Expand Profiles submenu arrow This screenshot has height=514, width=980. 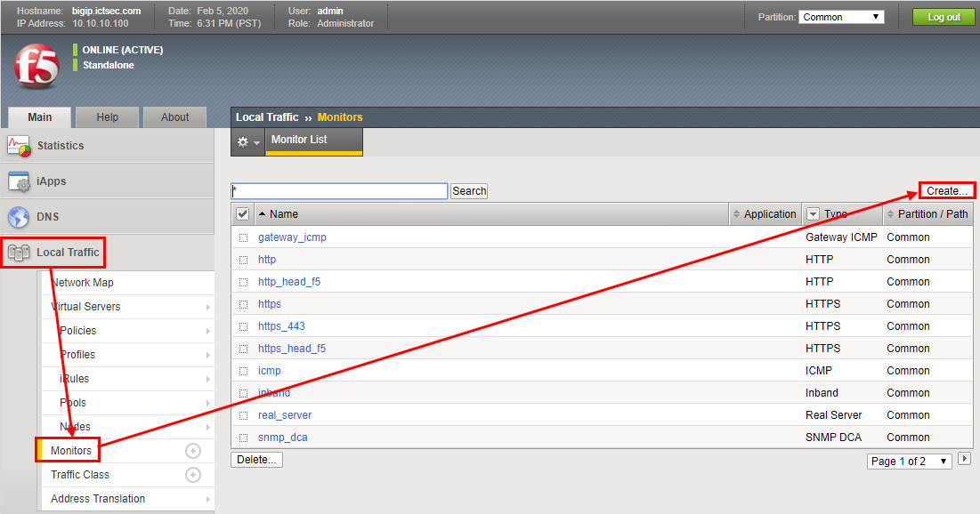[x=207, y=356]
